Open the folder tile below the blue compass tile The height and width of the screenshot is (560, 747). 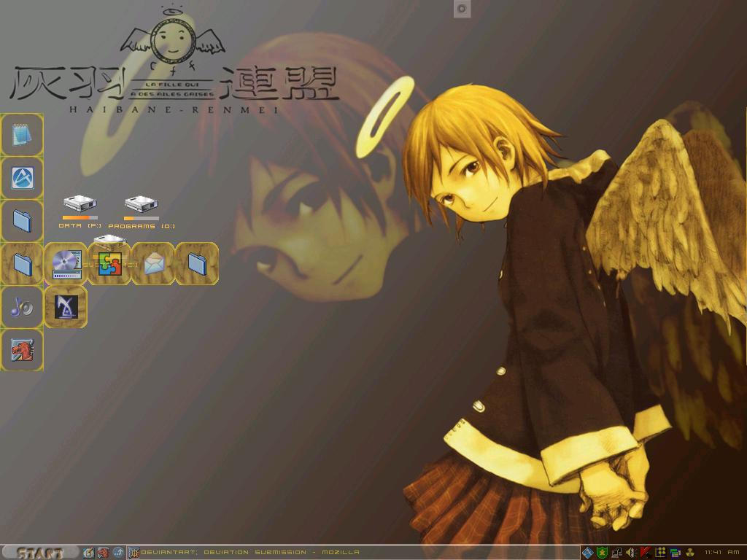[x=22, y=221]
